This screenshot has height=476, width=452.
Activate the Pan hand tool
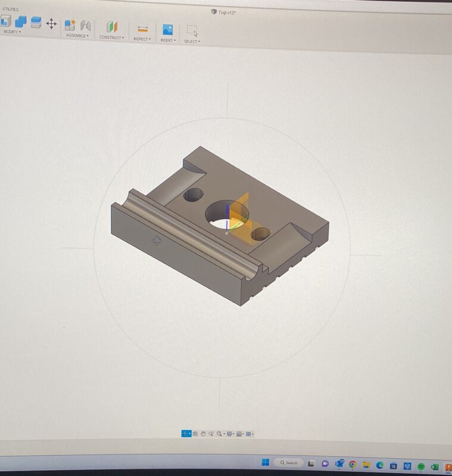pos(203,434)
